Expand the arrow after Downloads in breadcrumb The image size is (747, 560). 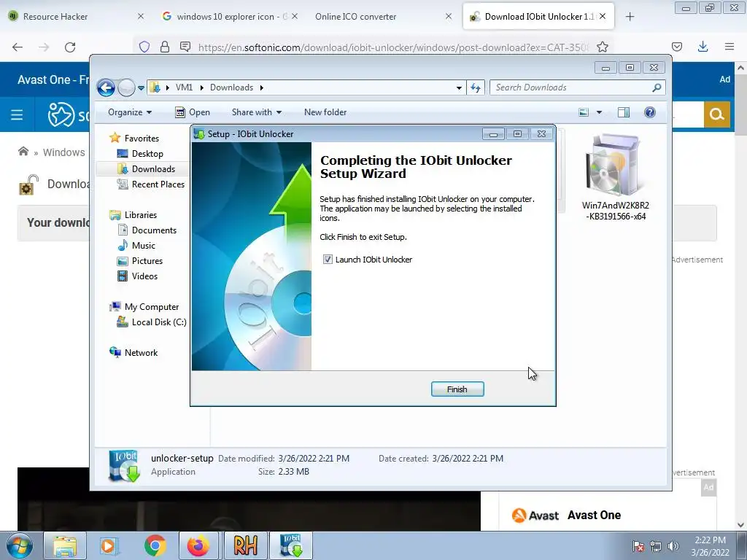tap(262, 87)
